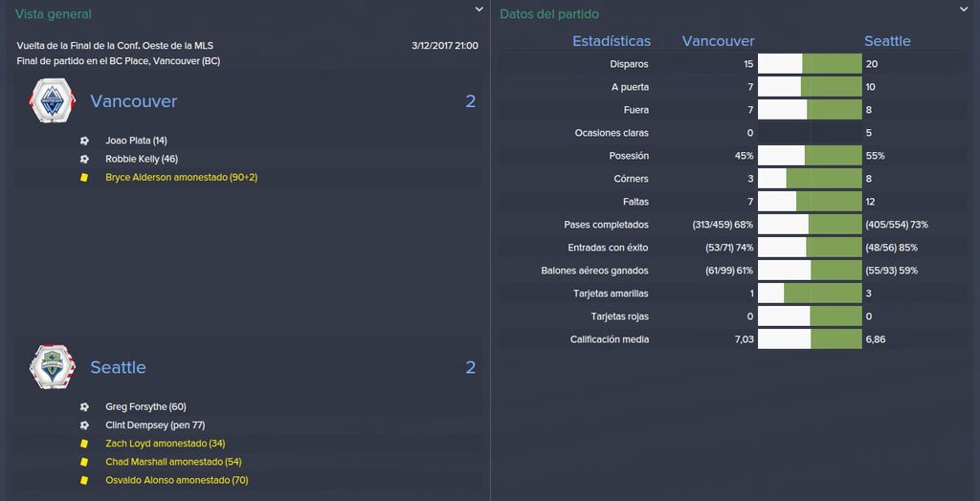
Task: Click yellow card icon for Chad Marshall
Action: [84, 462]
